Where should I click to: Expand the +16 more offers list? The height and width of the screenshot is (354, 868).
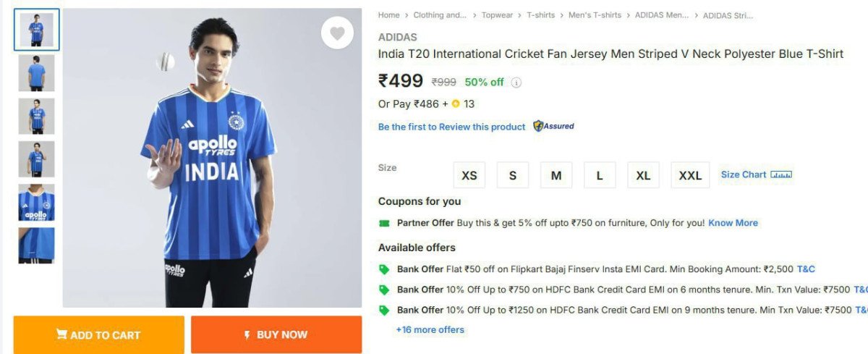click(430, 329)
